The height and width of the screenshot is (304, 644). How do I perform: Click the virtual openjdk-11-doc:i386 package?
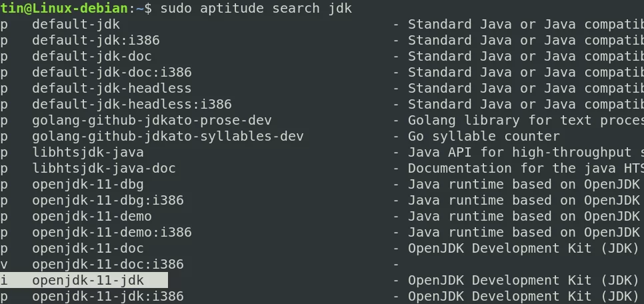click(x=108, y=265)
